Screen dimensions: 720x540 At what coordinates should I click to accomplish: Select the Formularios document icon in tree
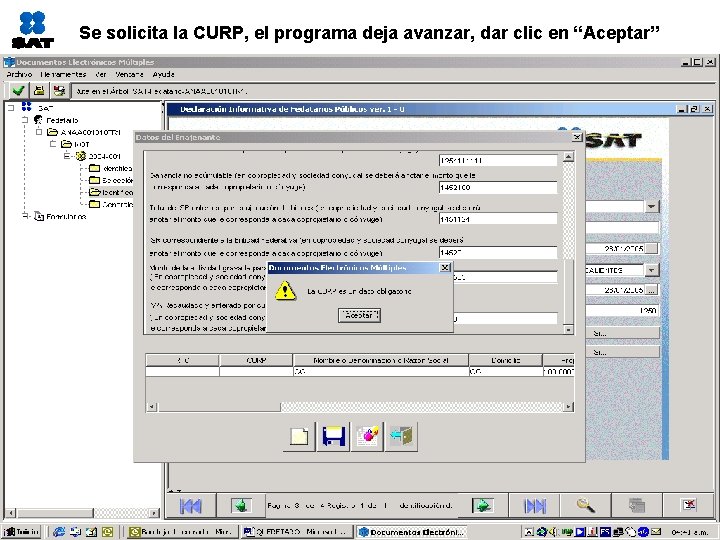coord(39,216)
